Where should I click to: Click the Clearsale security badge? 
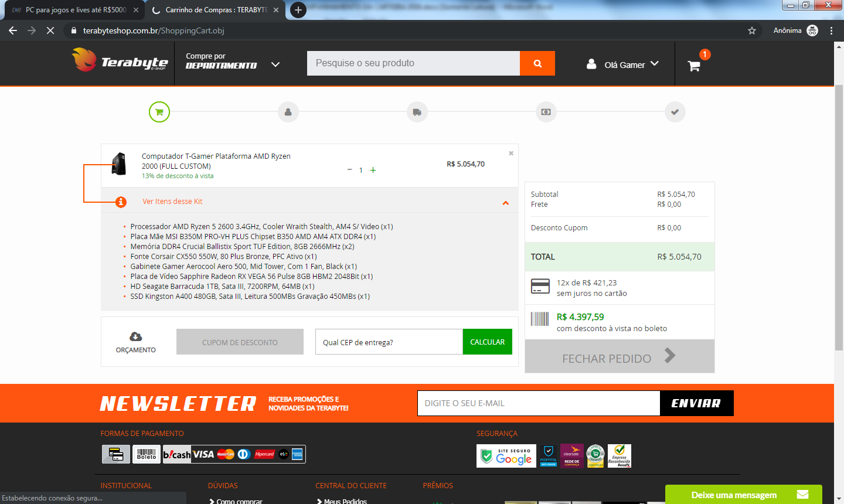pos(571,456)
